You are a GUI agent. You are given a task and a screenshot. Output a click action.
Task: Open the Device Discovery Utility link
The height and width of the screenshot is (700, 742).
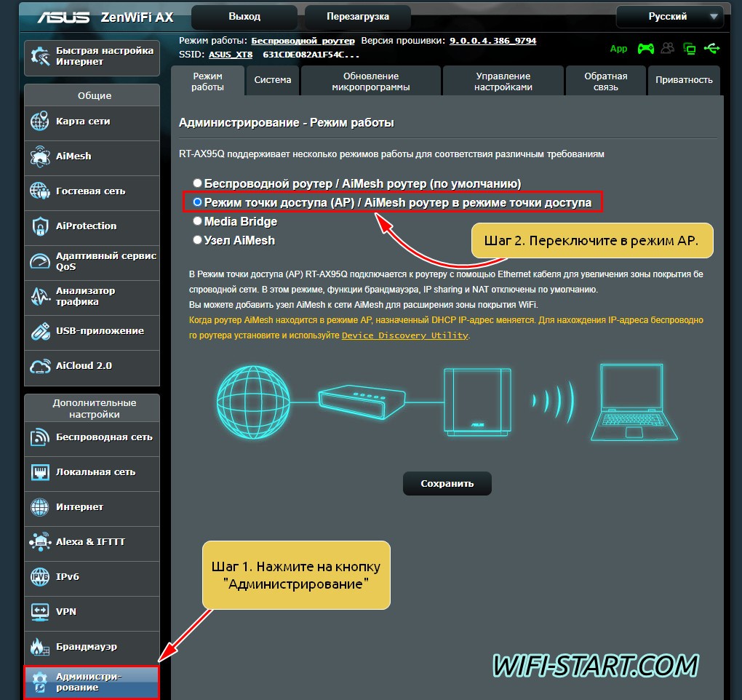[x=405, y=335]
